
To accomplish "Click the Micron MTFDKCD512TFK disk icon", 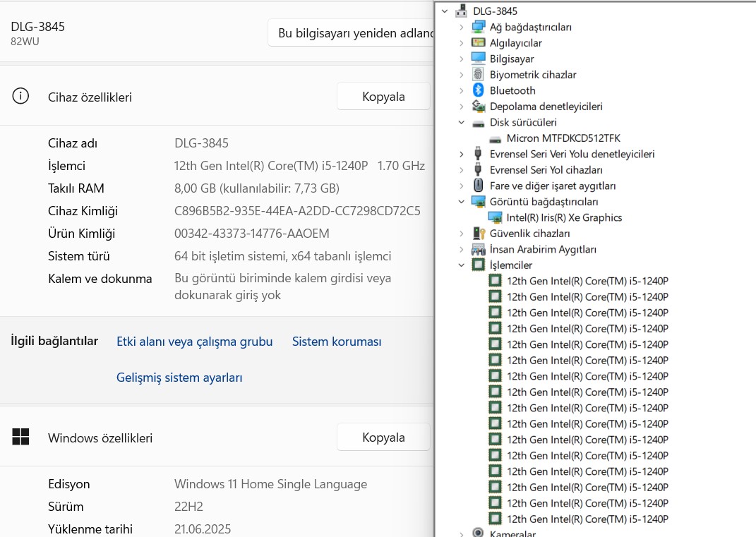I will tap(495, 139).
